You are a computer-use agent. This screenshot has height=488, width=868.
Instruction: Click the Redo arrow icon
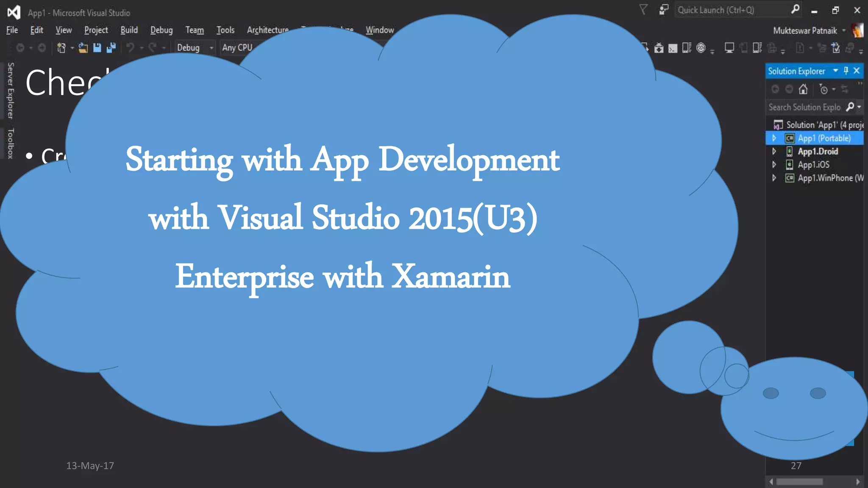(x=153, y=48)
